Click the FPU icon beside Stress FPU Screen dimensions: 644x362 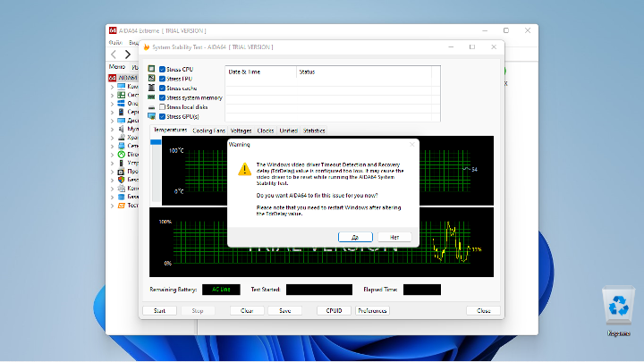tap(151, 79)
